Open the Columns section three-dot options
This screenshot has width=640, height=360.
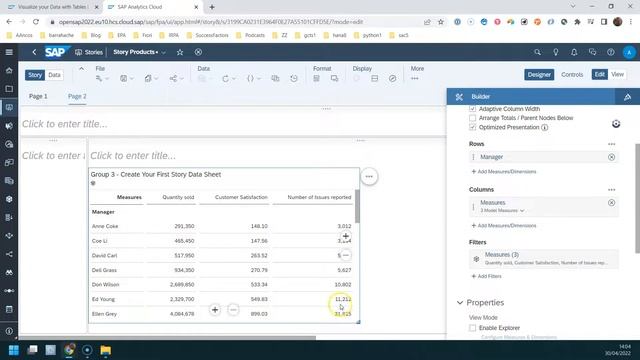(x=611, y=190)
